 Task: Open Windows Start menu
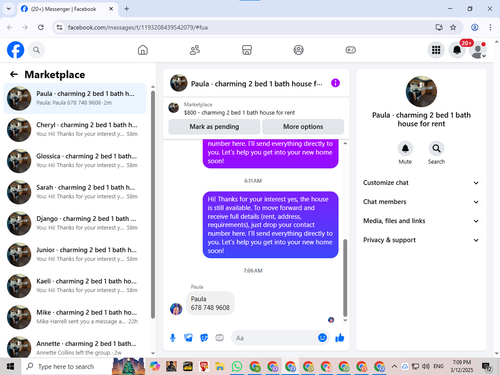click(10, 366)
